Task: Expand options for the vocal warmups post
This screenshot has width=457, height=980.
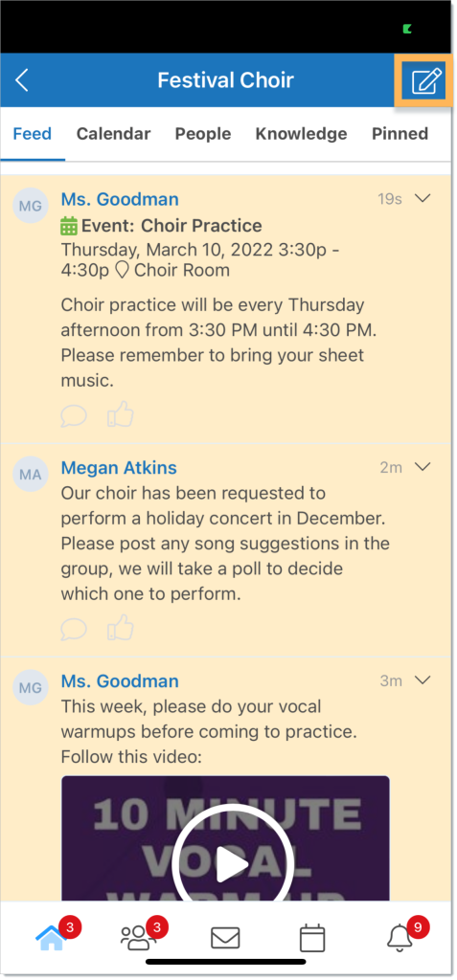Action: click(x=423, y=680)
